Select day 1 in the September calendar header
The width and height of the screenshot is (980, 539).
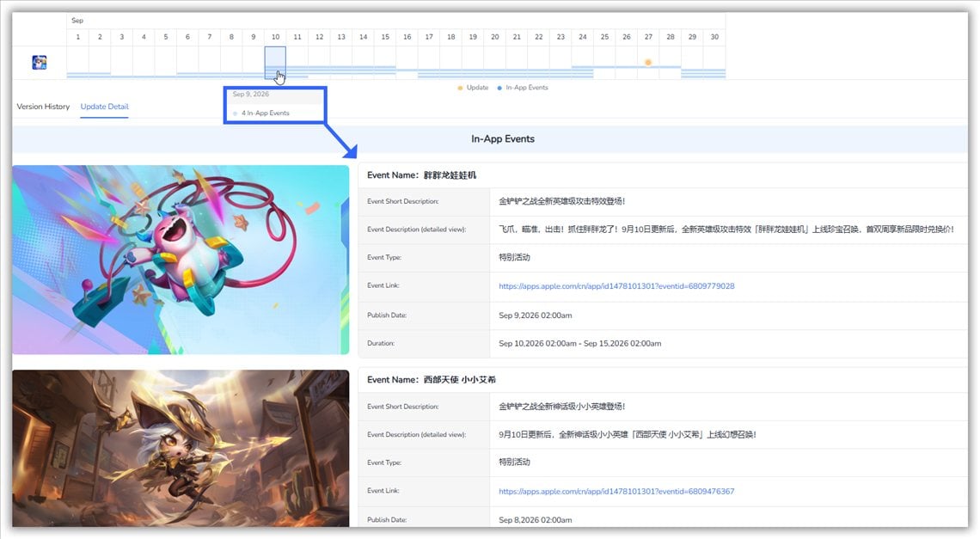(x=78, y=37)
